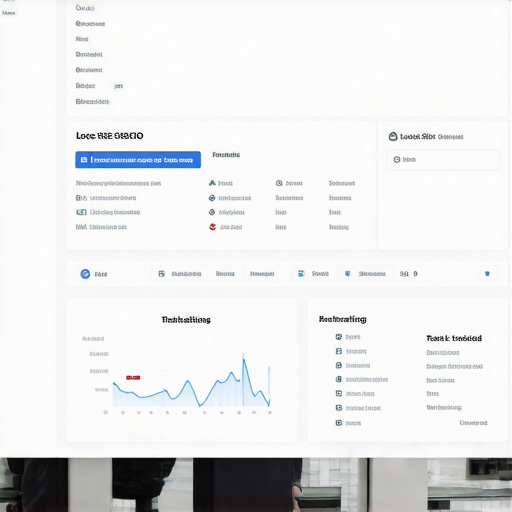Click the triangle-shaped icon atop the icon list
This screenshot has width=512, height=512.
click(x=212, y=183)
